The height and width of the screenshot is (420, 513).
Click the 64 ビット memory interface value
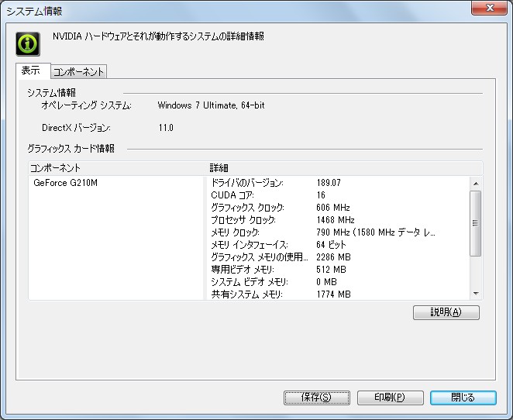pyautogui.click(x=331, y=245)
